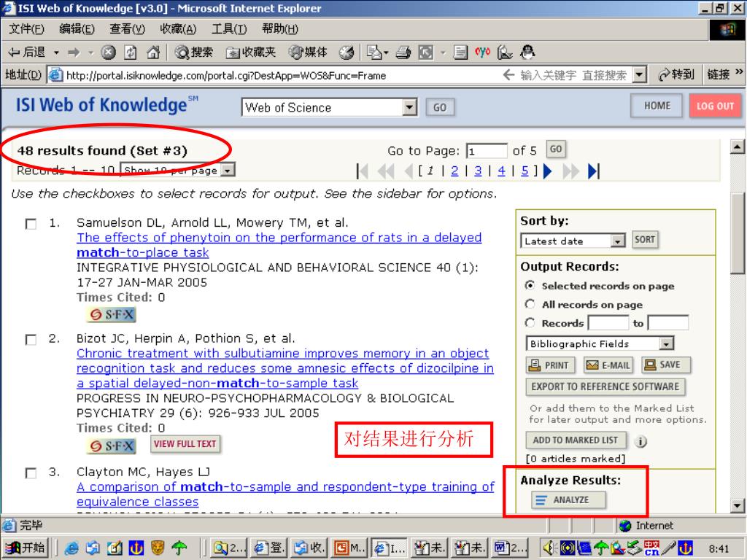Click the Mail toolbar icon
This screenshot has height=560, width=747.
click(x=374, y=52)
